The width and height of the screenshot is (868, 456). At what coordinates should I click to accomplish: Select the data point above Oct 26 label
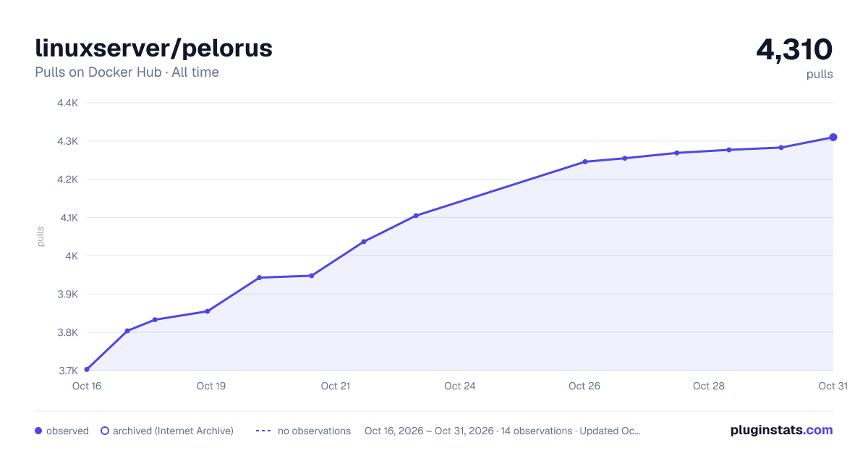[x=584, y=161]
